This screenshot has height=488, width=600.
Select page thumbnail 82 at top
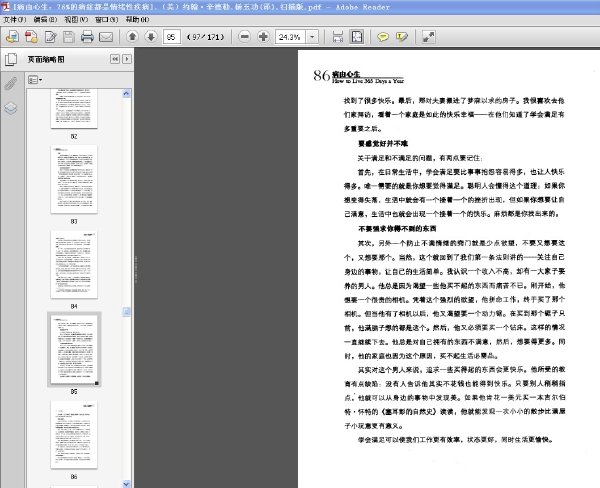74,109
